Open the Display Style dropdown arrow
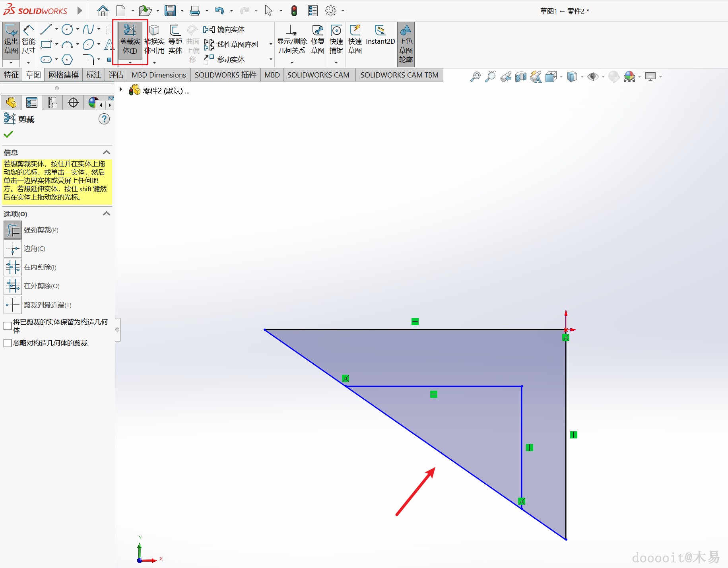Image resolution: width=728 pixels, height=568 pixels. pos(582,76)
